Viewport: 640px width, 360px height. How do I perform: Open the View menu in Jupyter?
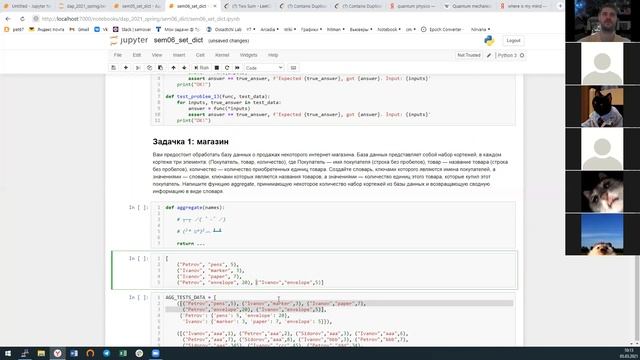tap(157, 55)
